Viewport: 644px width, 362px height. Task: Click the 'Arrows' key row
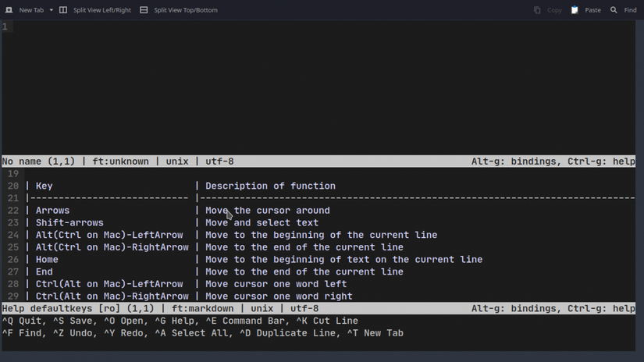click(52, 211)
